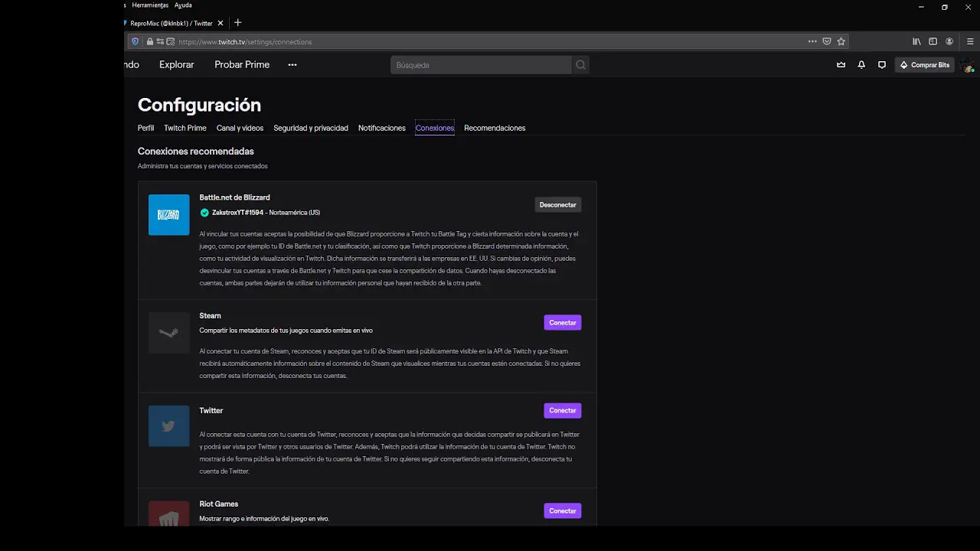The width and height of the screenshot is (980, 551).
Task: Click the Configuración page heading
Action: pos(199,105)
